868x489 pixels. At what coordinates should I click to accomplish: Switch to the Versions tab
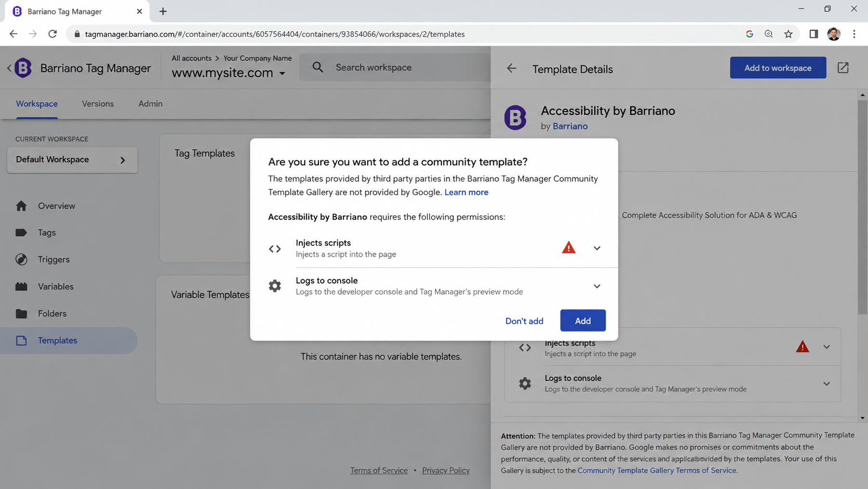[x=98, y=104]
